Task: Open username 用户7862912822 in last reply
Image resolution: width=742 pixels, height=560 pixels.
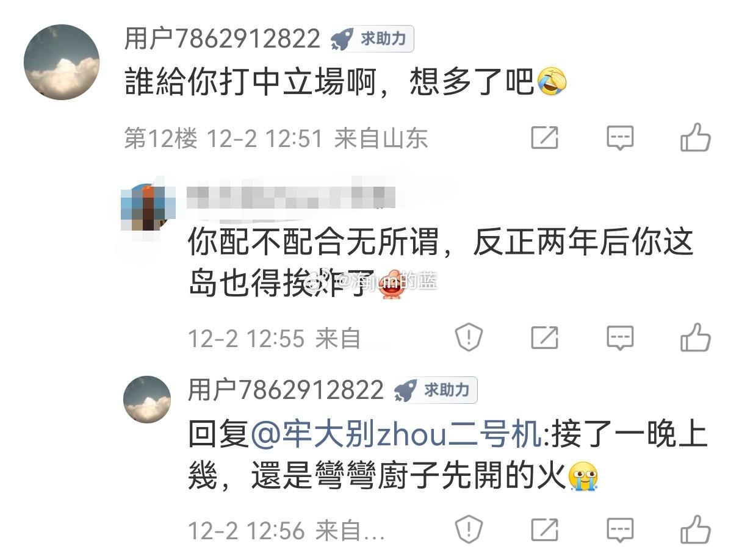Action: (286, 390)
